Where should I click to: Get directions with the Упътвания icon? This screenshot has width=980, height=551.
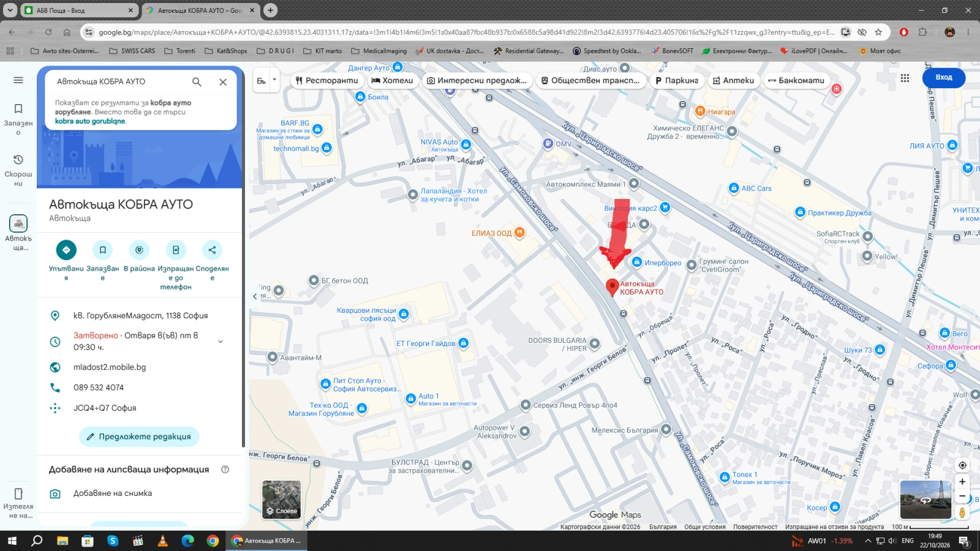point(66,250)
